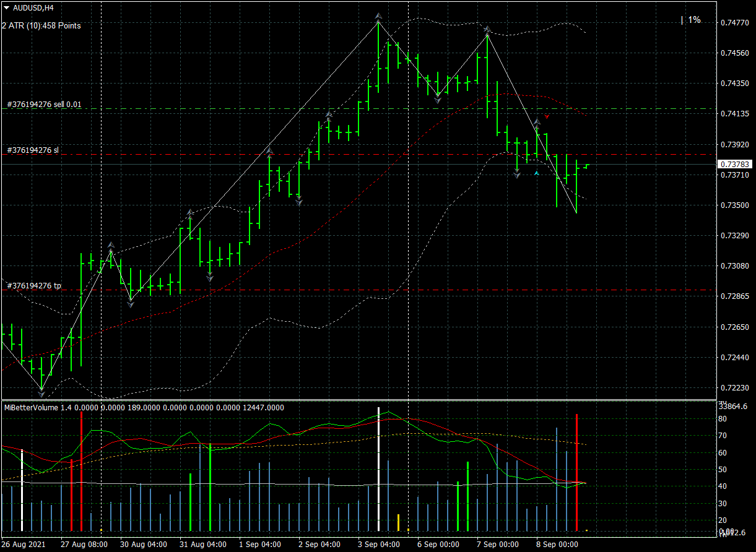Click the AUDUSD,H4 chart title
Image resolution: width=756 pixels, height=552 pixels.
(x=33, y=8)
